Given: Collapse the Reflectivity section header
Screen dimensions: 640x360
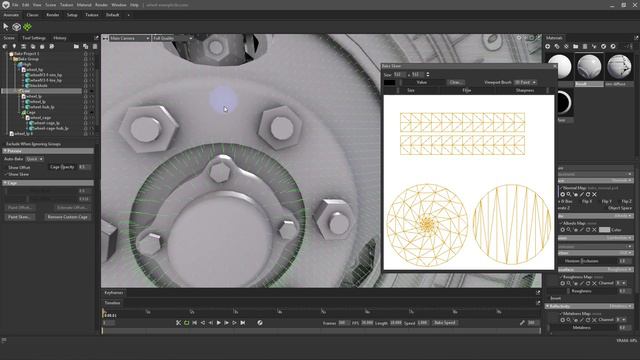Looking at the screenshot, I should [590, 306].
